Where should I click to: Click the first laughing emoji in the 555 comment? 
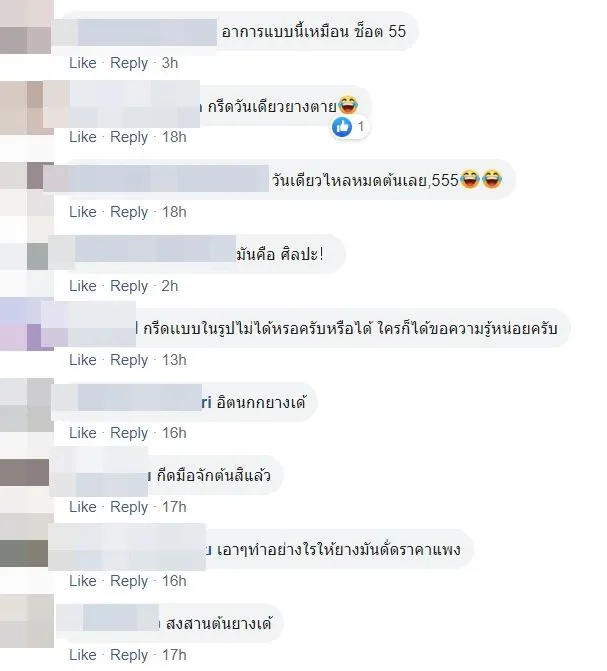(x=470, y=179)
